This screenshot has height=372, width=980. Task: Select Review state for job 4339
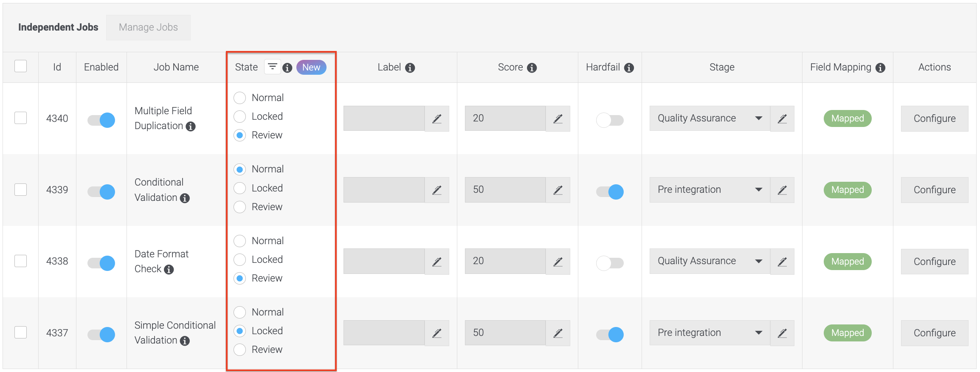pos(240,207)
